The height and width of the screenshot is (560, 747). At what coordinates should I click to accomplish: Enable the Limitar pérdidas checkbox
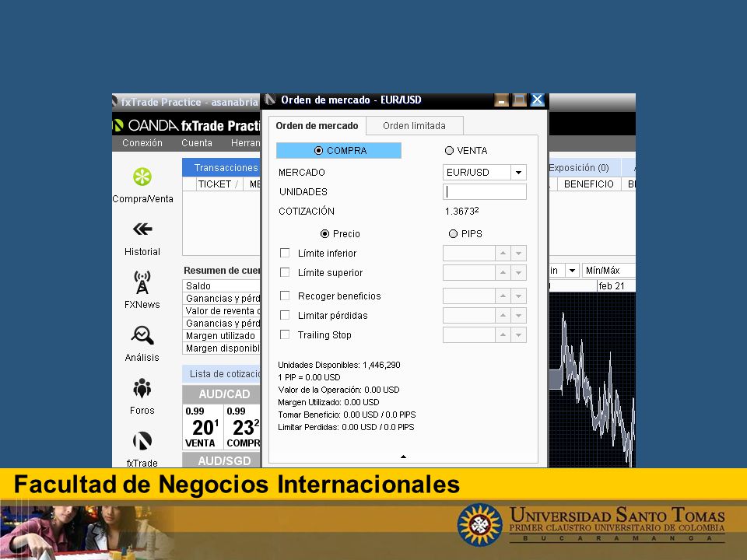tap(285, 315)
